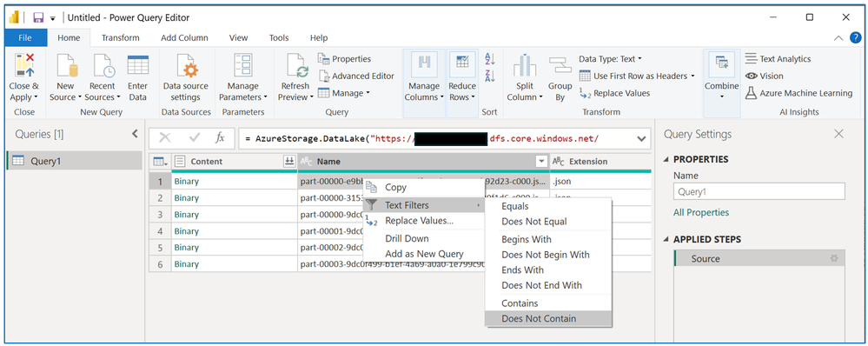Click the fx formula button
868x346 pixels.
click(220, 138)
